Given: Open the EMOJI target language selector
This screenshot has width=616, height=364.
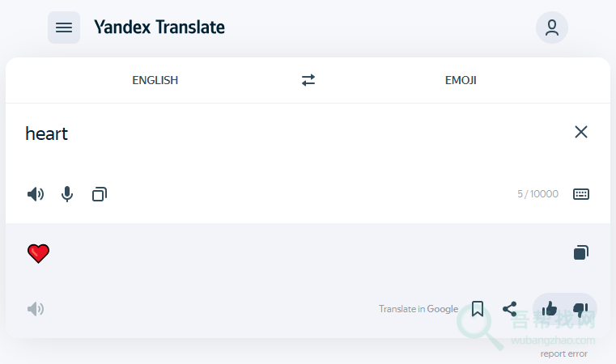Looking at the screenshot, I should click(461, 80).
